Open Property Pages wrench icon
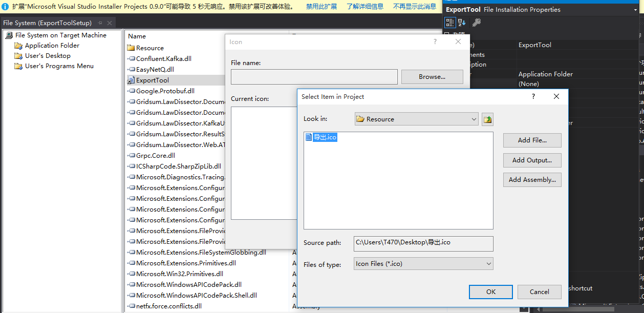 [x=476, y=22]
